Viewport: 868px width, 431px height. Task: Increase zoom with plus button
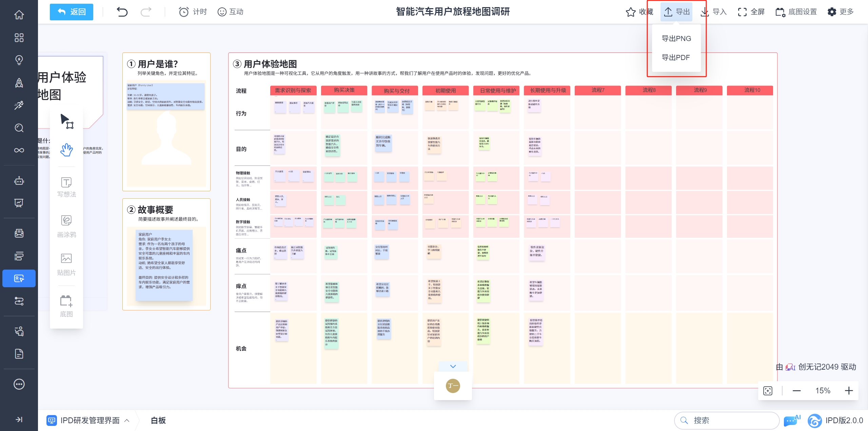[849, 391]
